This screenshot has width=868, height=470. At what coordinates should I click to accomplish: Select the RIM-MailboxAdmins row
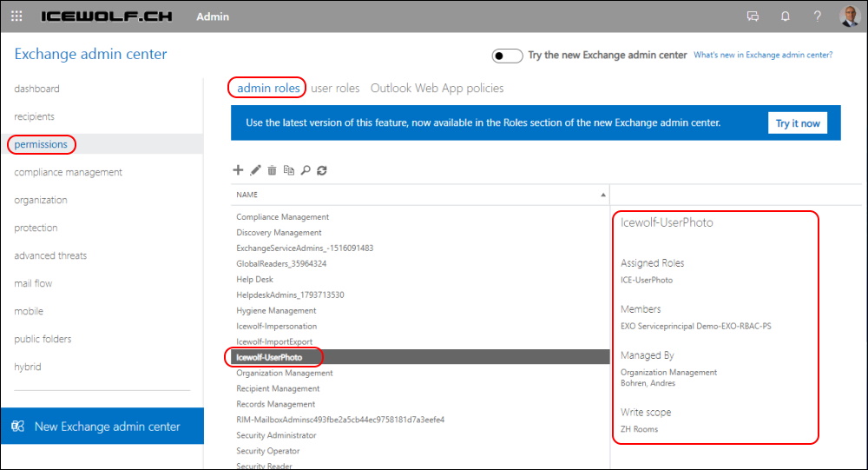point(420,420)
